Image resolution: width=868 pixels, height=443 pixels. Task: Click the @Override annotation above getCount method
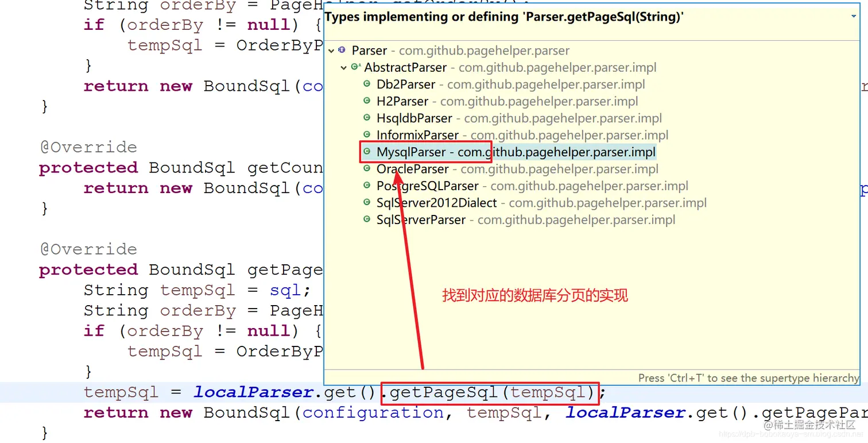point(88,147)
